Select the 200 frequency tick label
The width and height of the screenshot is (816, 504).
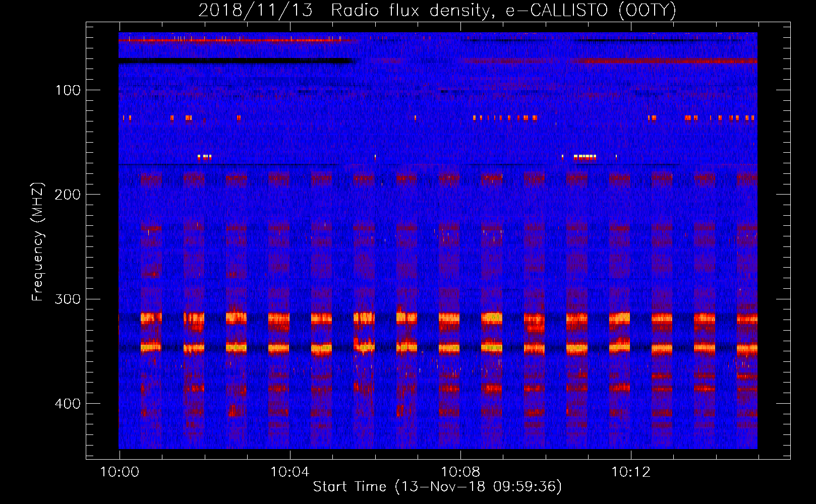pyautogui.click(x=68, y=195)
